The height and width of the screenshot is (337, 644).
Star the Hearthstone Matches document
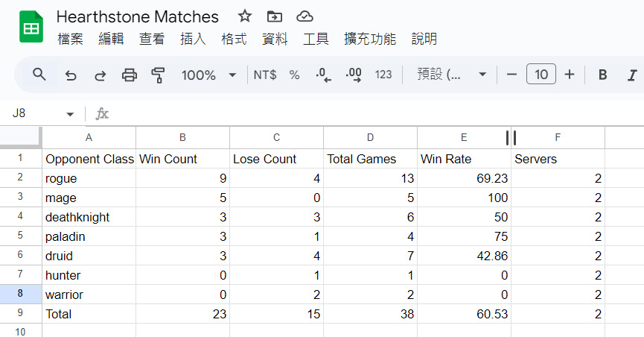point(245,16)
